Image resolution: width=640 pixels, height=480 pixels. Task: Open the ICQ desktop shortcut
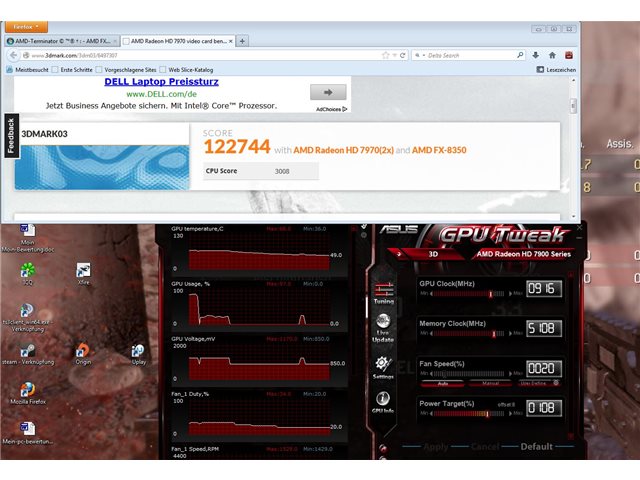pyautogui.click(x=27, y=274)
